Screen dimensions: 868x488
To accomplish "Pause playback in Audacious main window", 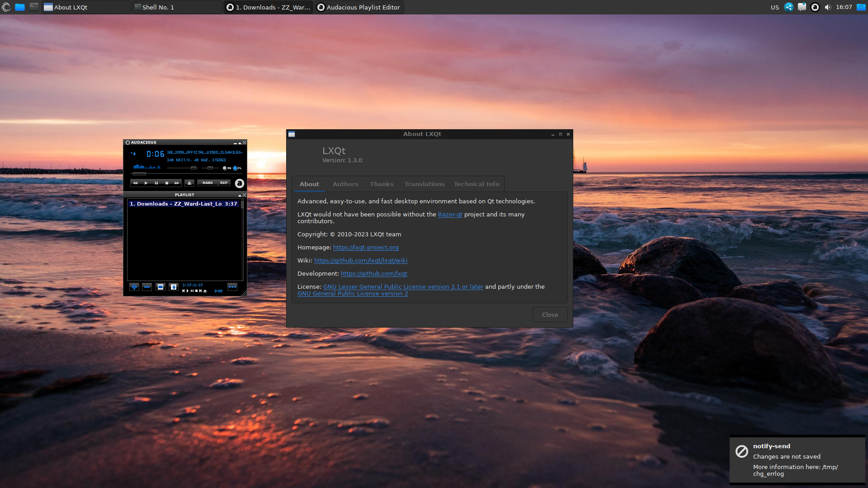I will 156,183.
